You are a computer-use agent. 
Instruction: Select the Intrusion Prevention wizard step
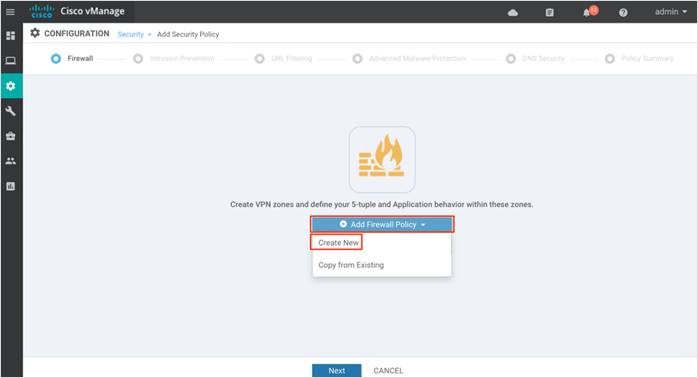pyautogui.click(x=174, y=58)
